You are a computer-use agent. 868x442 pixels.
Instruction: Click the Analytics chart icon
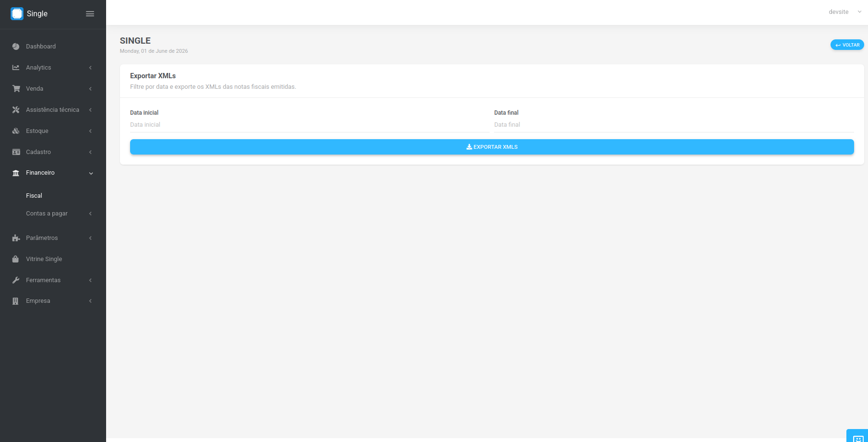[16, 68]
